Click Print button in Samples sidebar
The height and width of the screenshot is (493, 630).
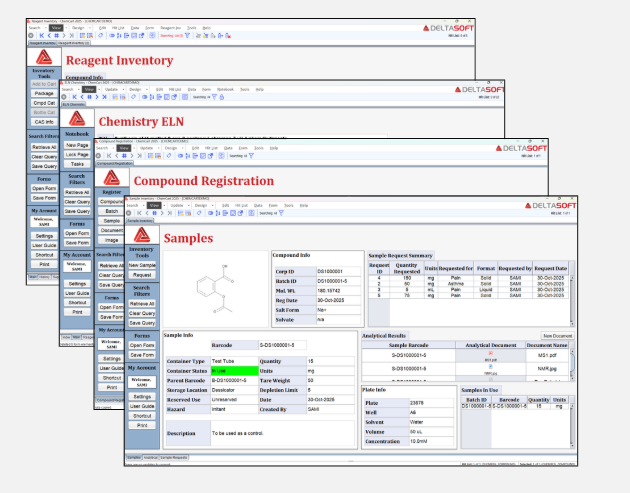click(x=142, y=425)
